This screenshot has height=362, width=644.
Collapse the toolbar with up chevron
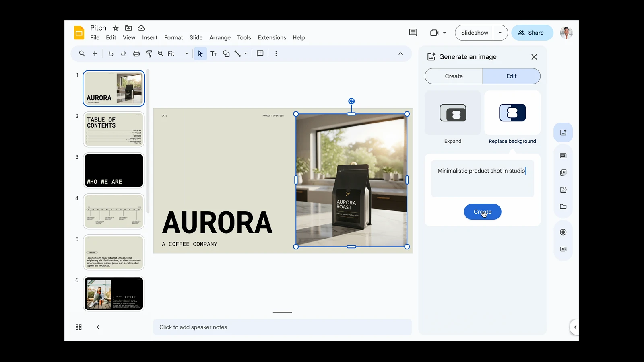coord(400,53)
